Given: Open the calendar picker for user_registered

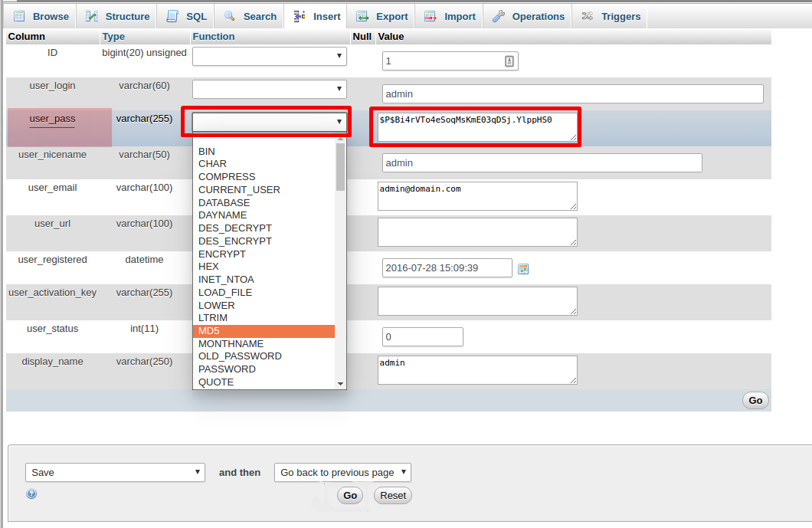Looking at the screenshot, I should tap(523, 269).
